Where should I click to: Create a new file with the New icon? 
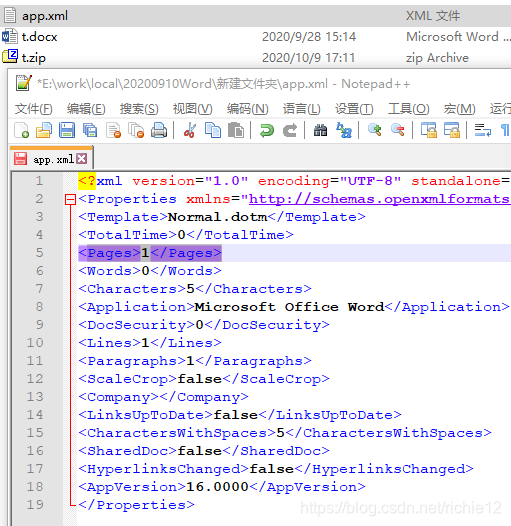21,130
